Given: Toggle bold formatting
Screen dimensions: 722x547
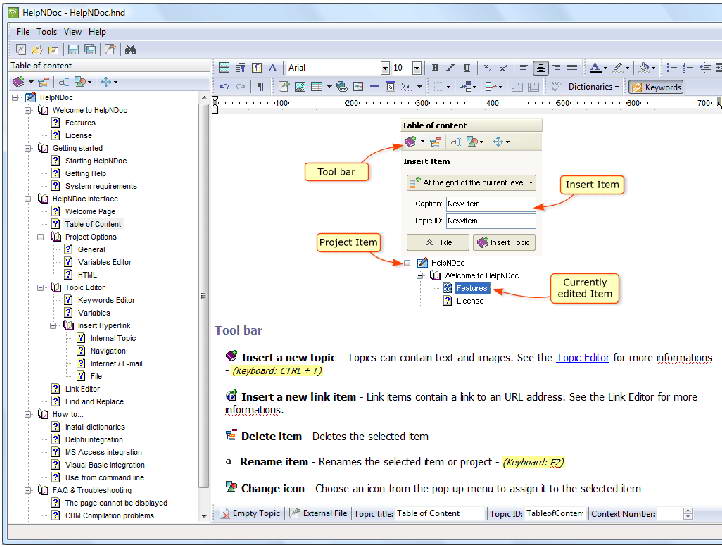Looking at the screenshot, I should pos(435,68).
